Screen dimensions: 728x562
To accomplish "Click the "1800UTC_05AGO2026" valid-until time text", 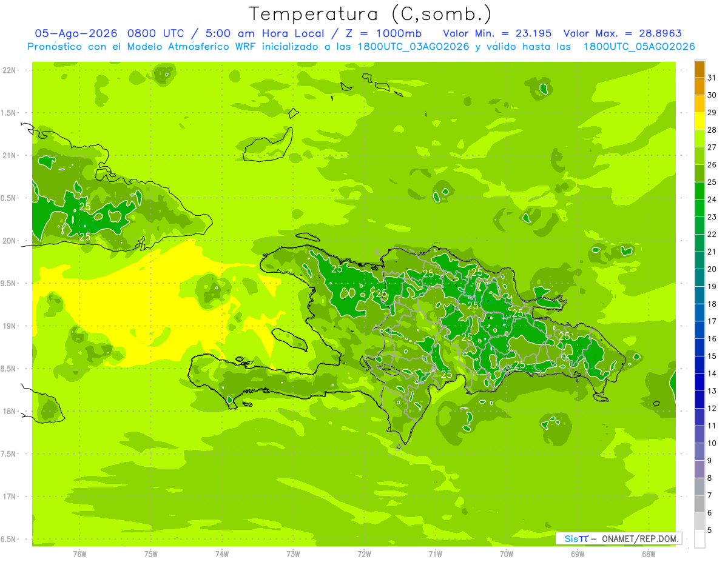I will point(639,47).
